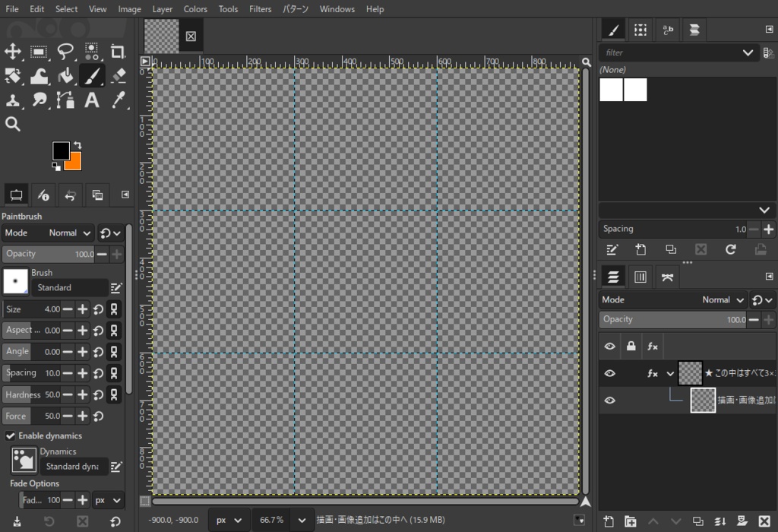Edit dynamics next to Standard dynamics

(x=115, y=467)
